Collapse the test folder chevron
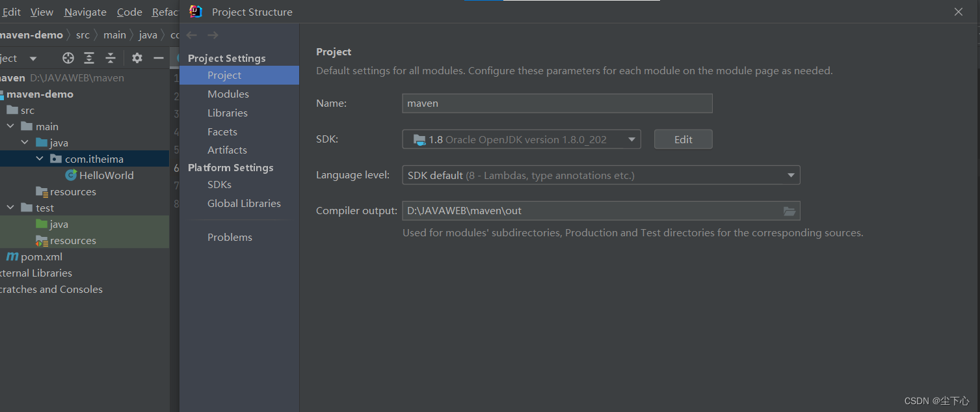The image size is (980, 412). (x=10, y=208)
